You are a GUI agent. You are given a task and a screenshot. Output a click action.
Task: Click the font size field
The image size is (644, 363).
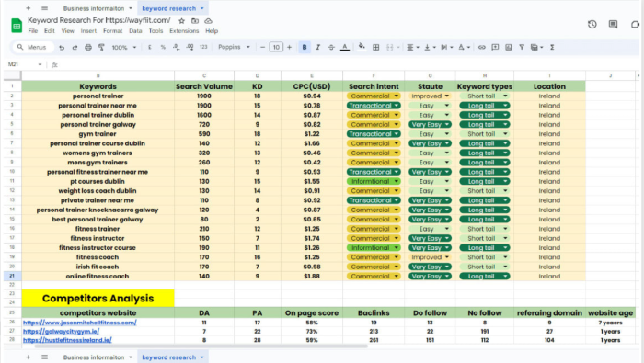276,47
